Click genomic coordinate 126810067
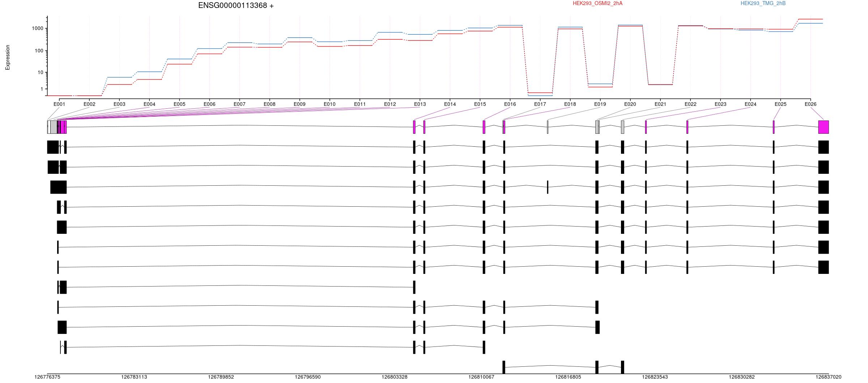The image size is (868, 383). pos(481,377)
